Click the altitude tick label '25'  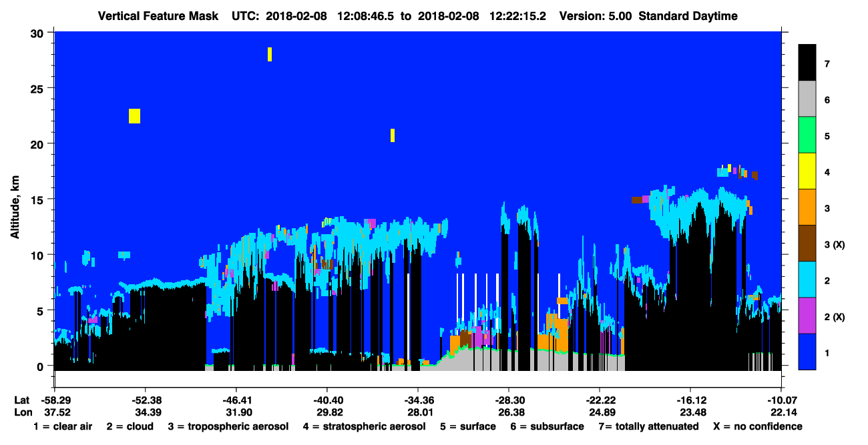click(x=39, y=88)
